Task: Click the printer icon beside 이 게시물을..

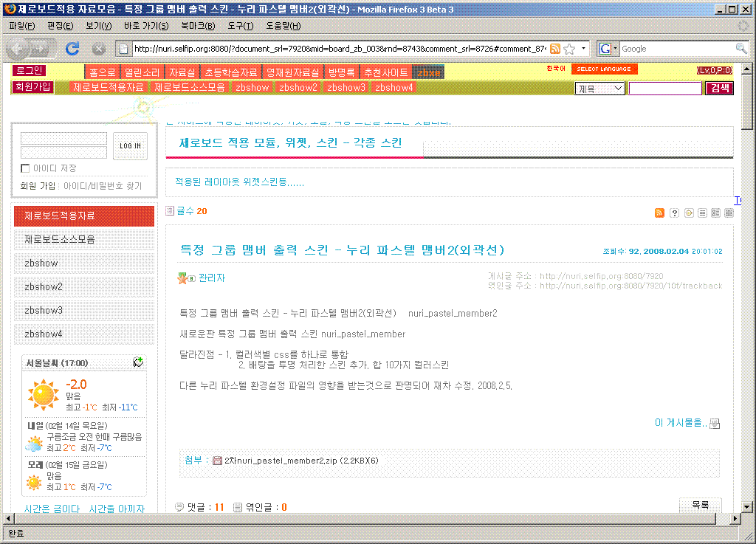Action: click(715, 424)
